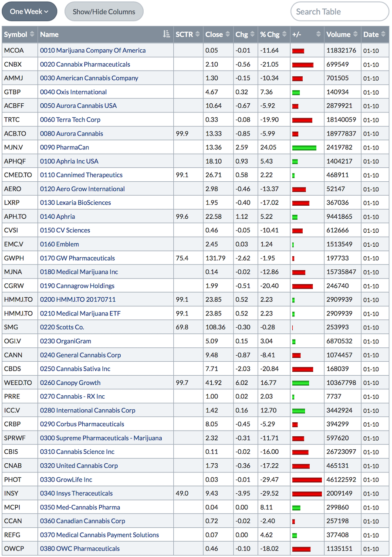Focus the Search Table field
Viewport: 392px width, 557px height.
click(340, 11)
